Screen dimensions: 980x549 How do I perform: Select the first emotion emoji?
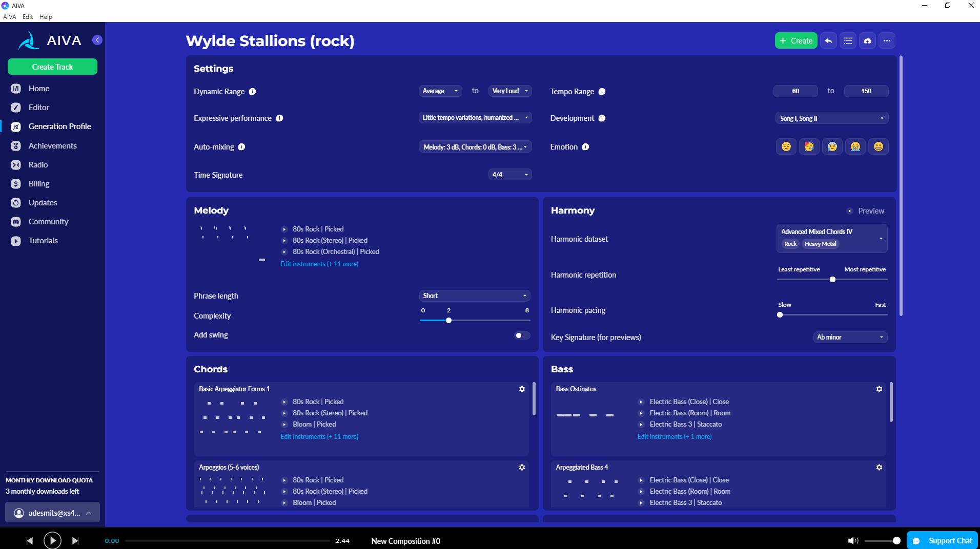point(786,147)
